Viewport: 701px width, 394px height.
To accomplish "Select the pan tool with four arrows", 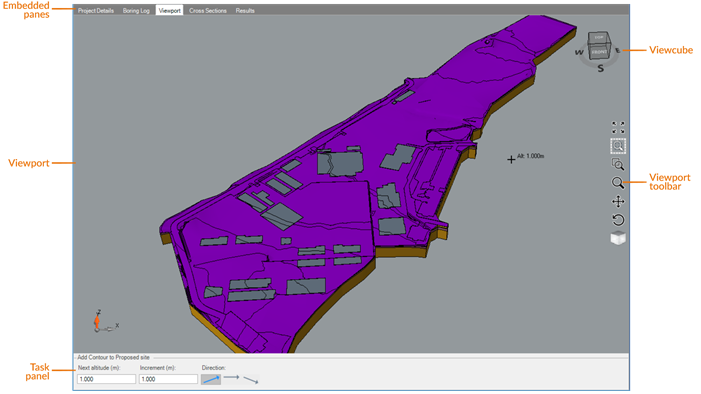I will click(618, 202).
